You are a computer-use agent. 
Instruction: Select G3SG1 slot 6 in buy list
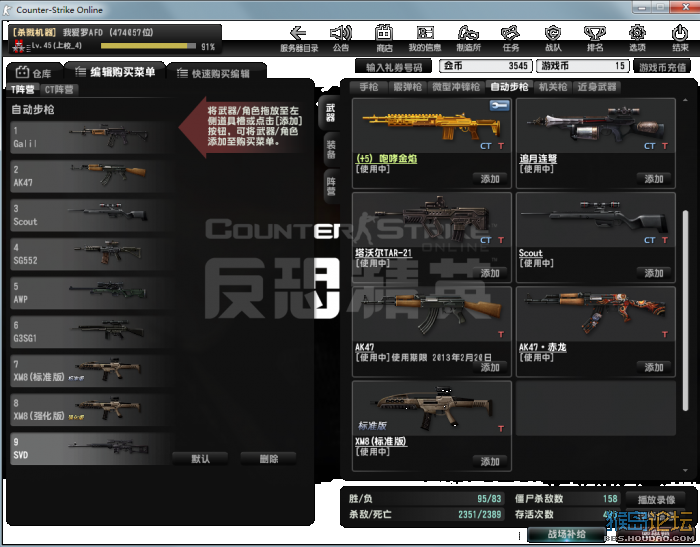click(92, 332)
